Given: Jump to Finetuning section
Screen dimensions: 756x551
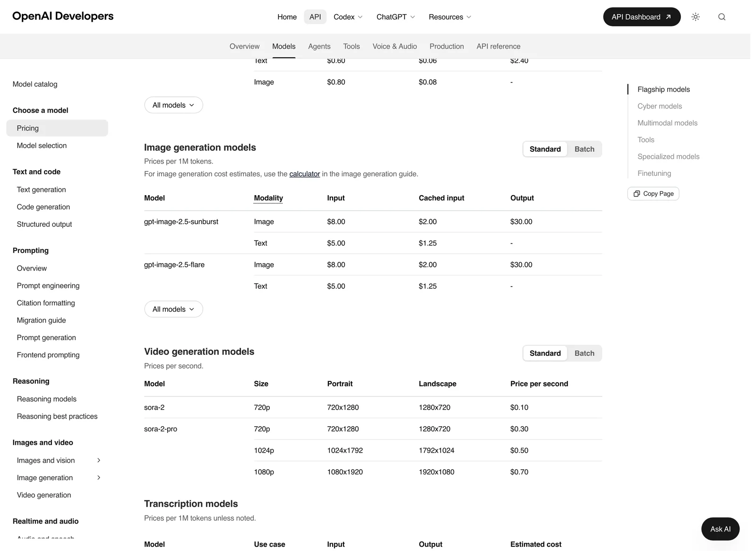Looking at the screenshot, I should pyautogui.click(x=654, y=173).
